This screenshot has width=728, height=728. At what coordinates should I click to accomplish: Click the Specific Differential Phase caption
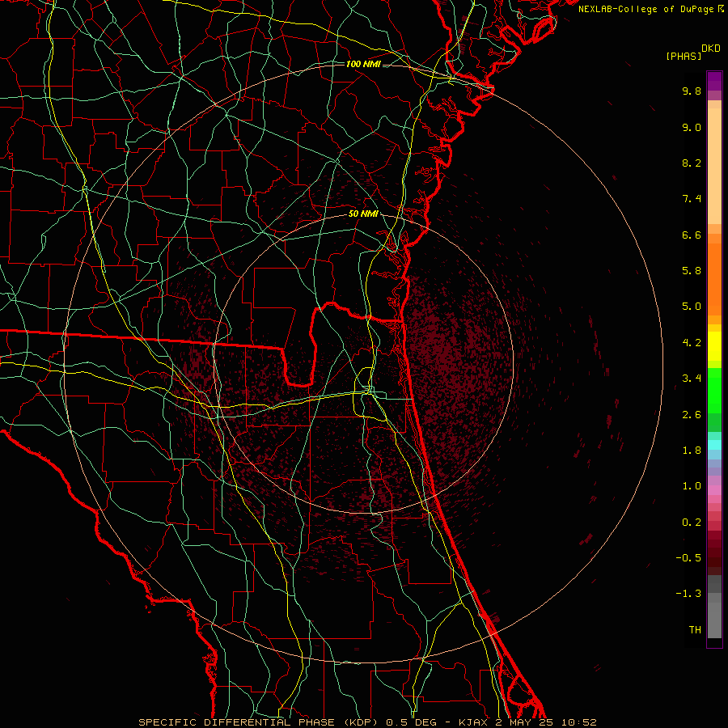click(367, 722)
